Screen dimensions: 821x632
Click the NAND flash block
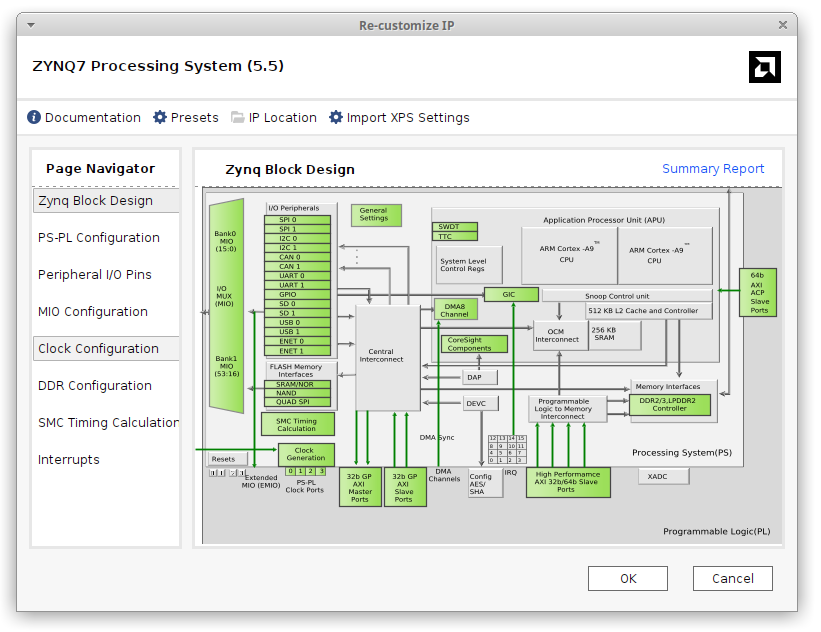(x=297, y=393)
